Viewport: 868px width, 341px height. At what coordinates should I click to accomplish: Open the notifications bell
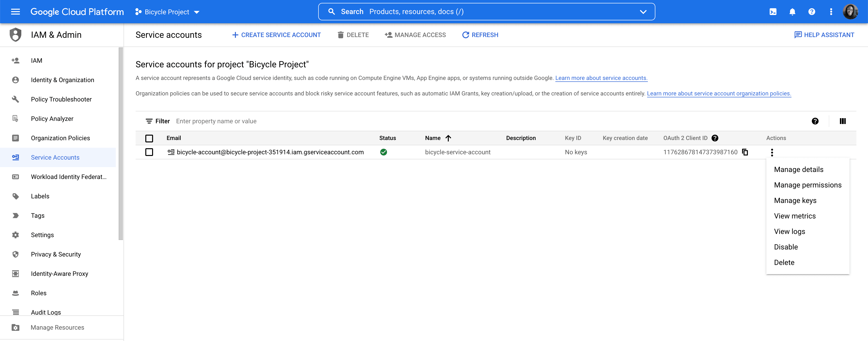click(x=792, y=12)
